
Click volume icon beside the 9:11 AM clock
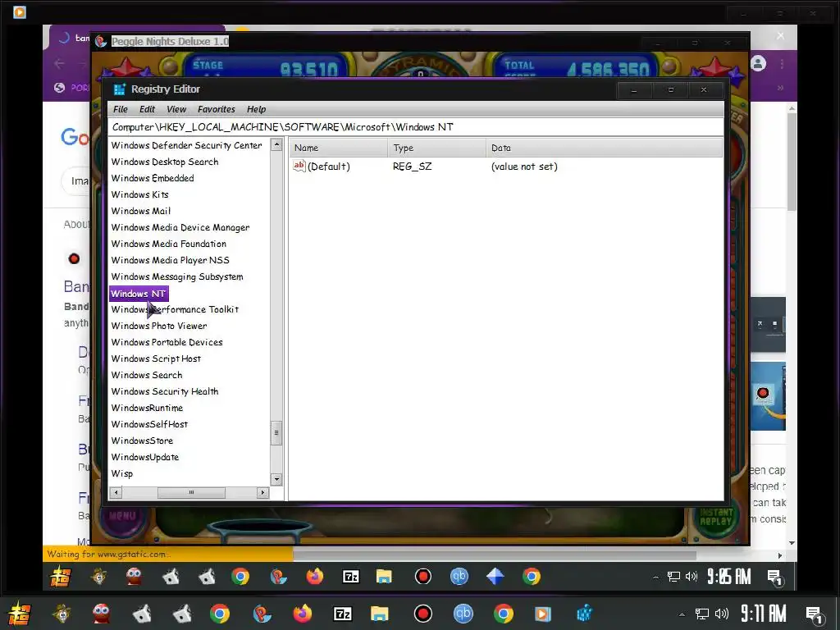(x=722, y=614)
